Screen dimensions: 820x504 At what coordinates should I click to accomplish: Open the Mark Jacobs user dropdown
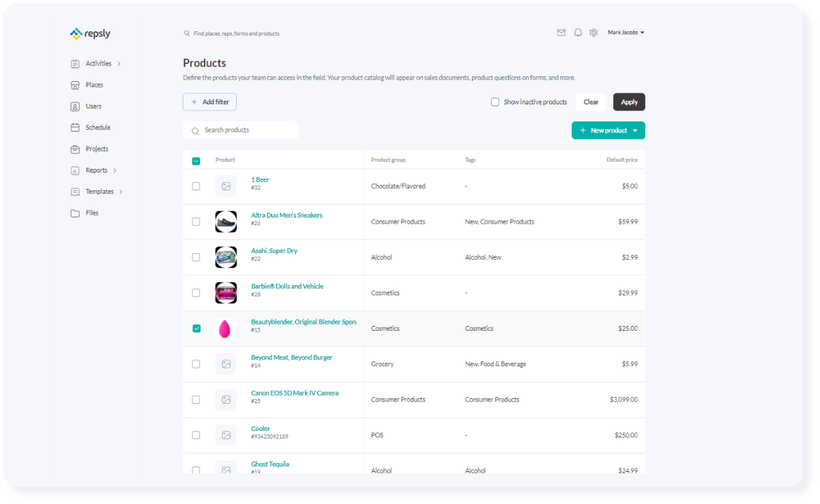coord(626,33)
